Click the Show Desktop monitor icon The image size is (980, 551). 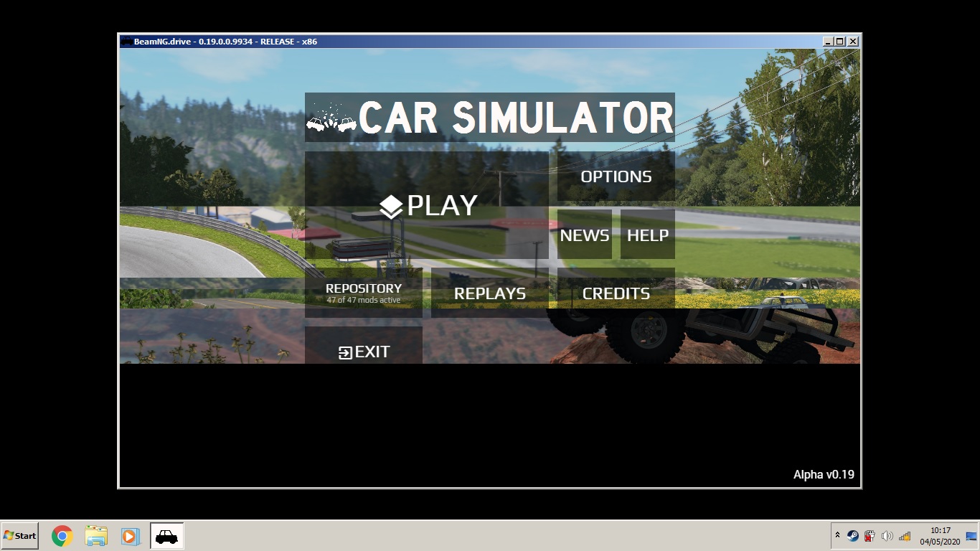tap(971, 535)
